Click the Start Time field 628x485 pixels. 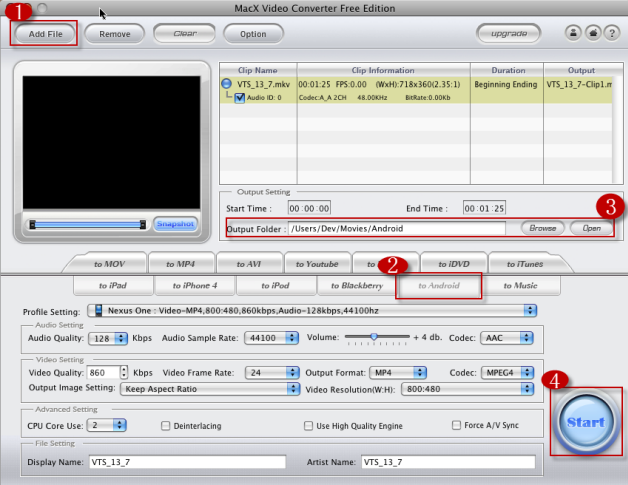tap(309, 208)
